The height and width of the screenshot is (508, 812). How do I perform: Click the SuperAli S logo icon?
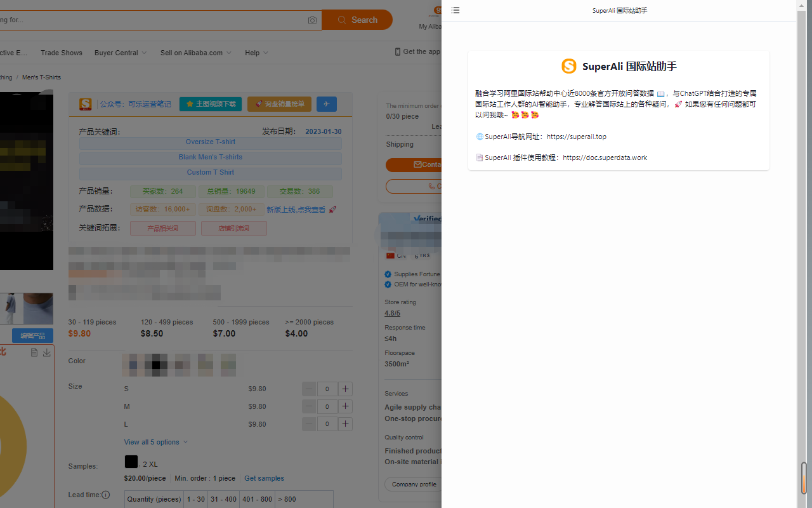click(x=569, y=65)
